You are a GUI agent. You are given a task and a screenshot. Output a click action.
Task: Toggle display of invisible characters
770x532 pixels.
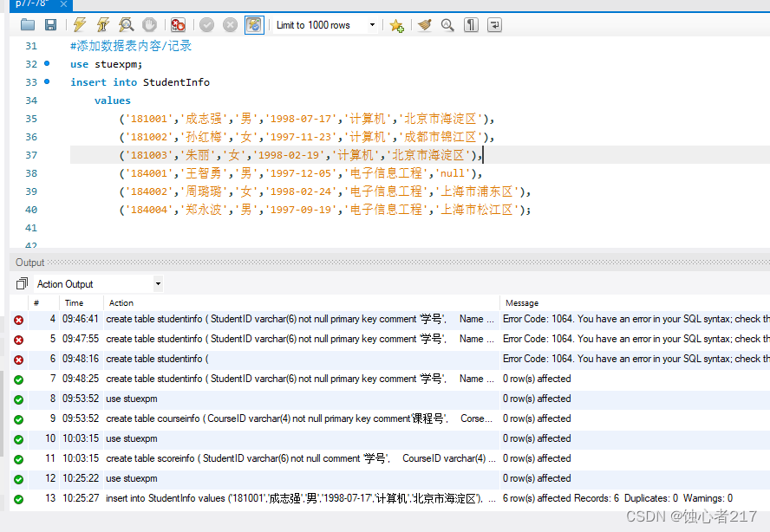point(470,25)
